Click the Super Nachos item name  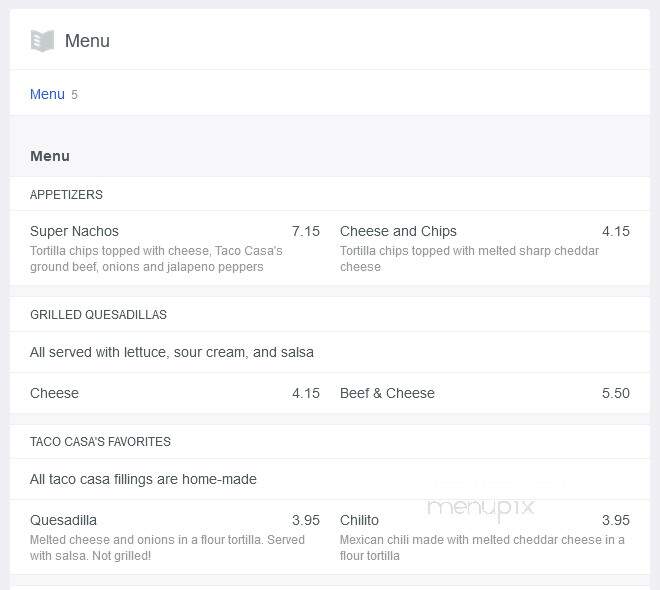coord(74,231)
